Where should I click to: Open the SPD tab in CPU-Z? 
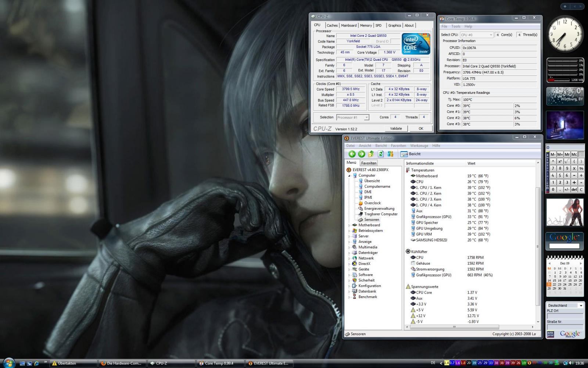379,25
